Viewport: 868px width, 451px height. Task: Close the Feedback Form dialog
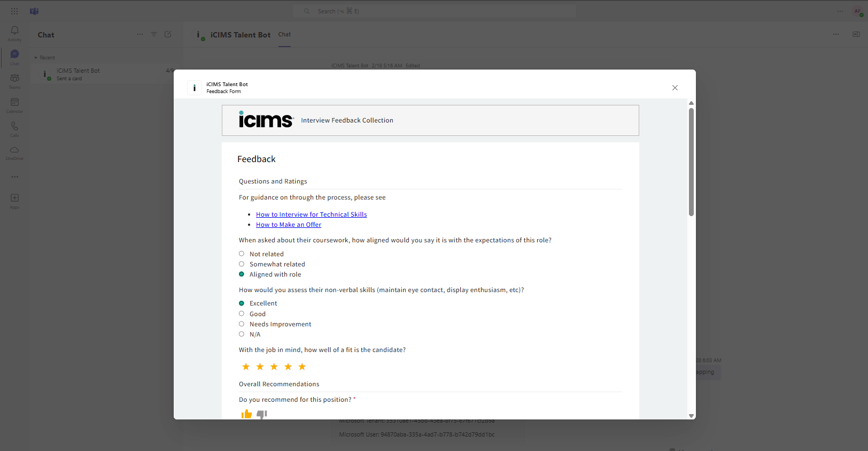point(675,88)
